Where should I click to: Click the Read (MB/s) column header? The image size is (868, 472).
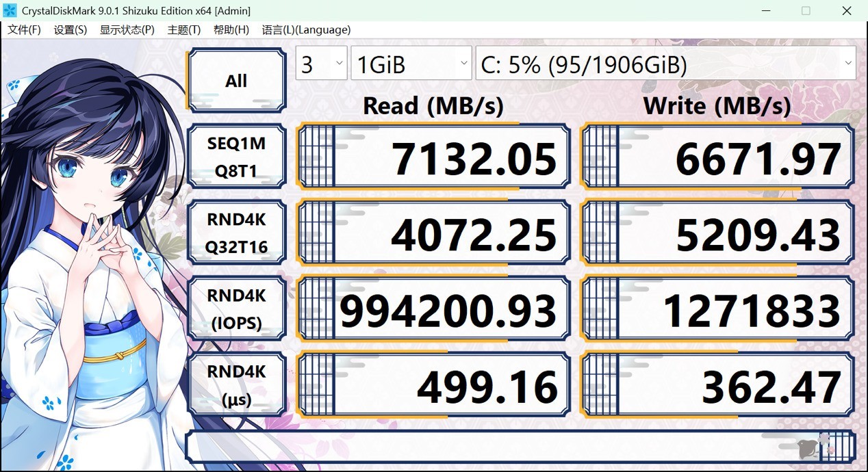433,105
